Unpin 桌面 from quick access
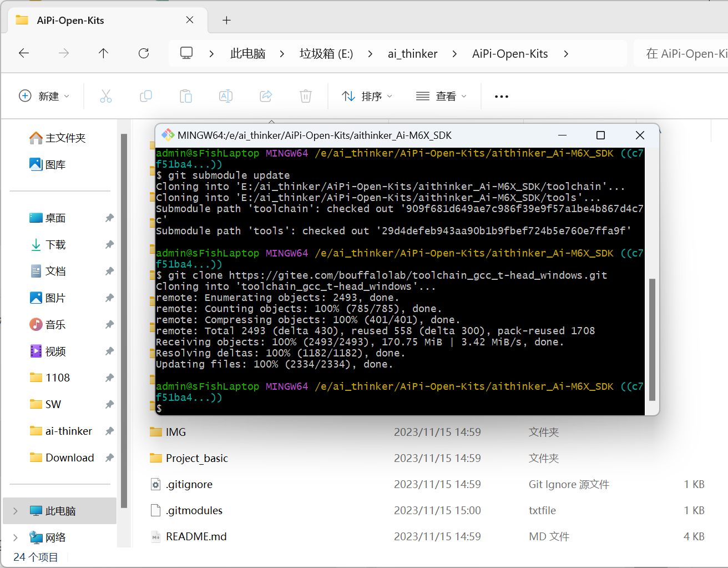728x568 pixels. pyautogui.click(x=109, y=218)
